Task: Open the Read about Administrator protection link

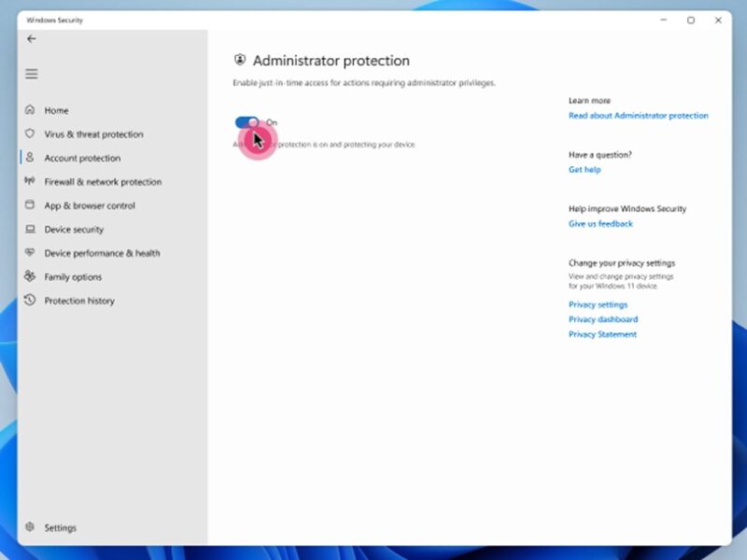Action: pyautogui.click(x=639, y=116)
